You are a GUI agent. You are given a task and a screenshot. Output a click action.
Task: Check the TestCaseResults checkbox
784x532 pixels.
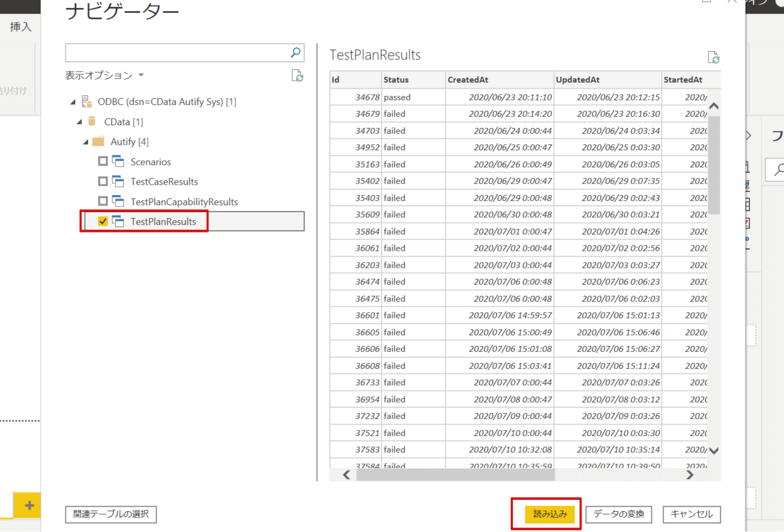tap(103, 181)
